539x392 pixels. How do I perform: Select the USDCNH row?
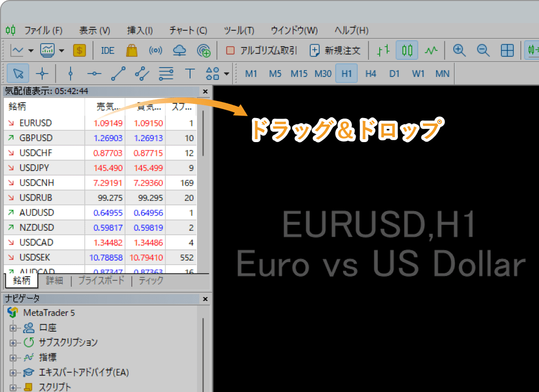[100, 183]
